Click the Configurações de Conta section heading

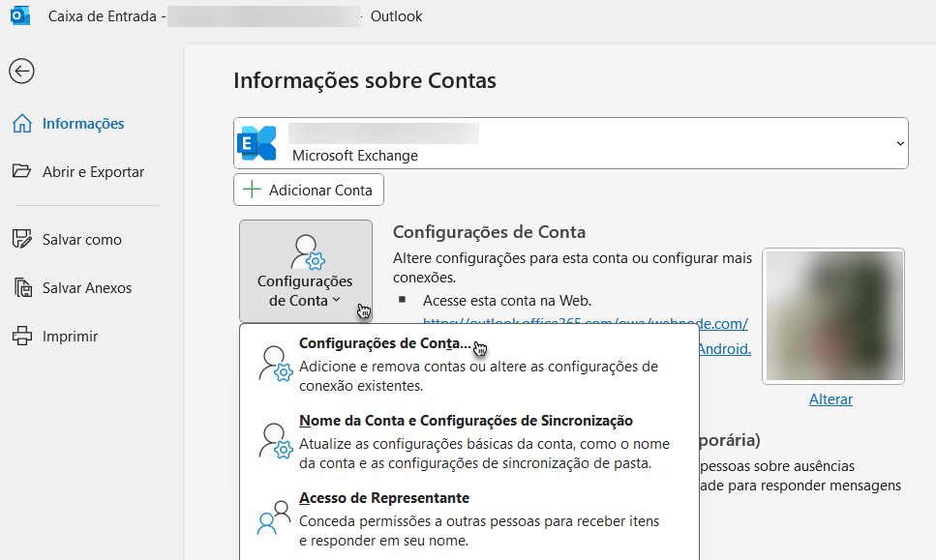(x=489, y=232)
